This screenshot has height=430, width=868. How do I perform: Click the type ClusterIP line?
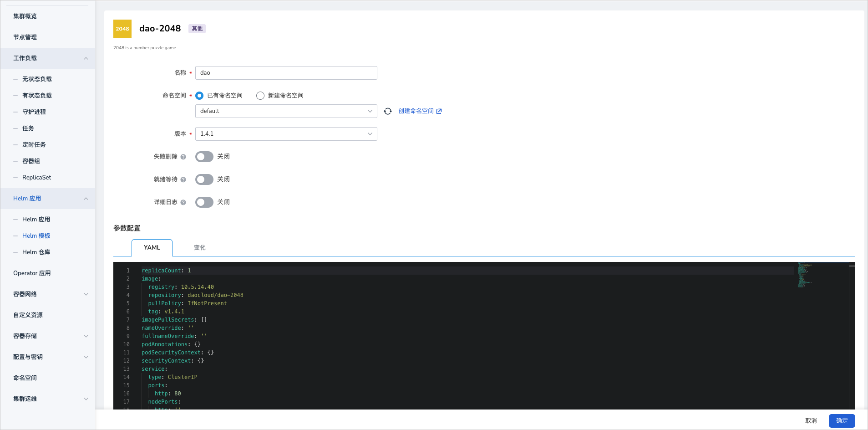[173, 377]
